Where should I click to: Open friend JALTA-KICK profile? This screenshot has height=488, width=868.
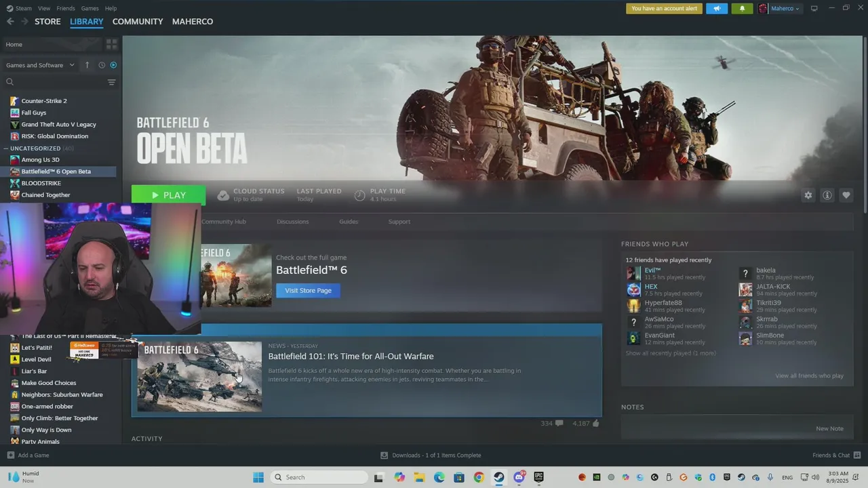(x=773, y=287)
